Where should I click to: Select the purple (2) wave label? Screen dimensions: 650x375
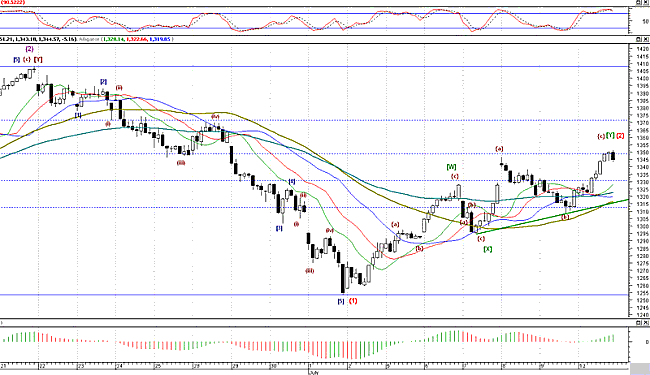(29, 49)
